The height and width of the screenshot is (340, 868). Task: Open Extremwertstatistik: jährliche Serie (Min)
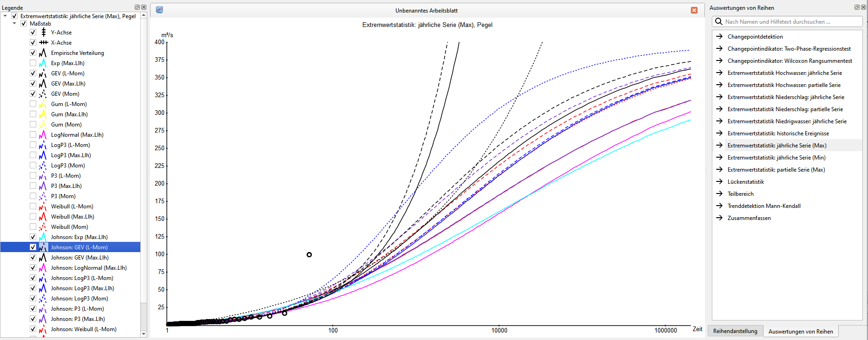pyautogui.click(x=776, y=158)
